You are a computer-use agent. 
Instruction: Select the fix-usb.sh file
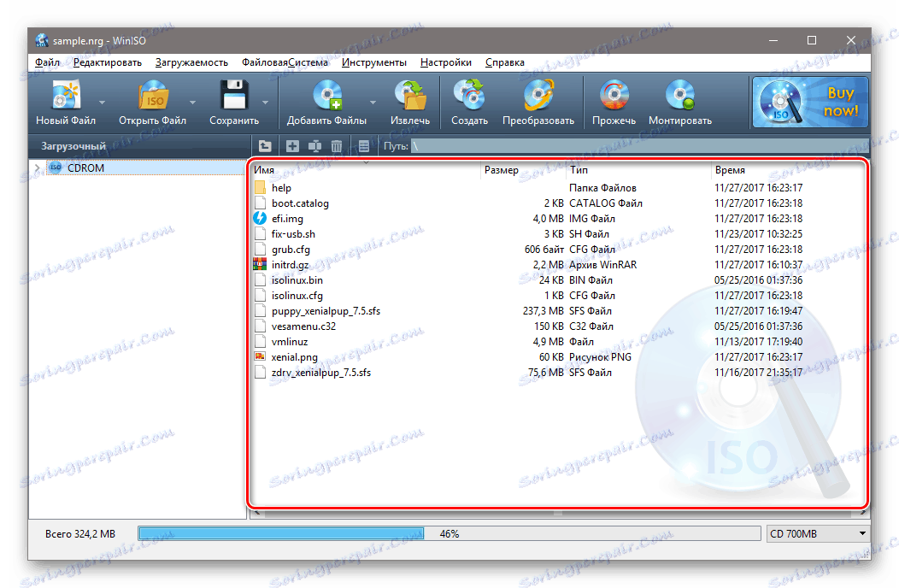coord(293,234)
